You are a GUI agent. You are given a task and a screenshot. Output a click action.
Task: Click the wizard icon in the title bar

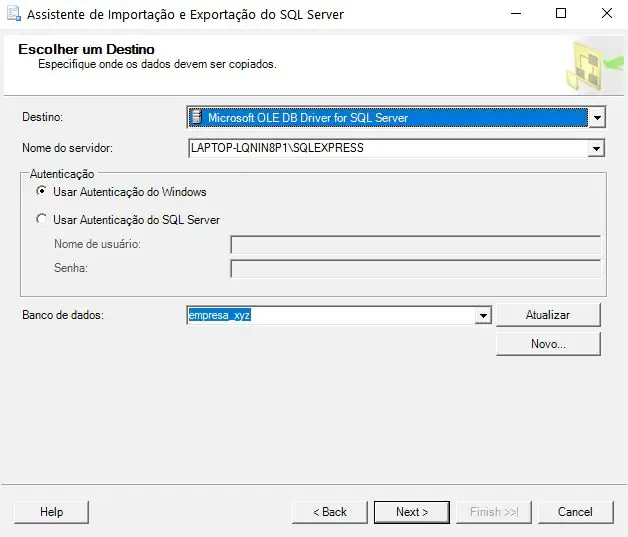[14, 14]
